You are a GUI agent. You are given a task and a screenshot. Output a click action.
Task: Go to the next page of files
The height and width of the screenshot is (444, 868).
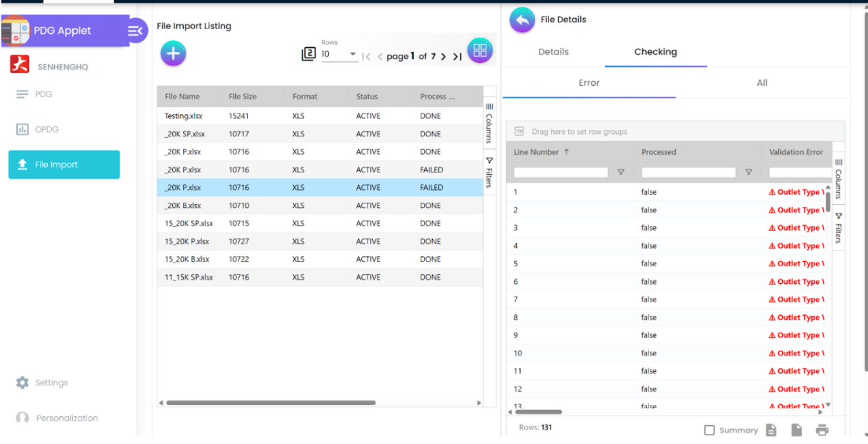[443, 57]
